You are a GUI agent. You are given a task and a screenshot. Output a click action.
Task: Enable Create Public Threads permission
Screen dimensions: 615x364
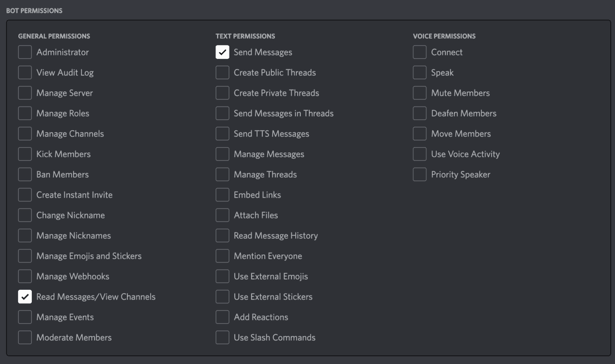(222, 72)
